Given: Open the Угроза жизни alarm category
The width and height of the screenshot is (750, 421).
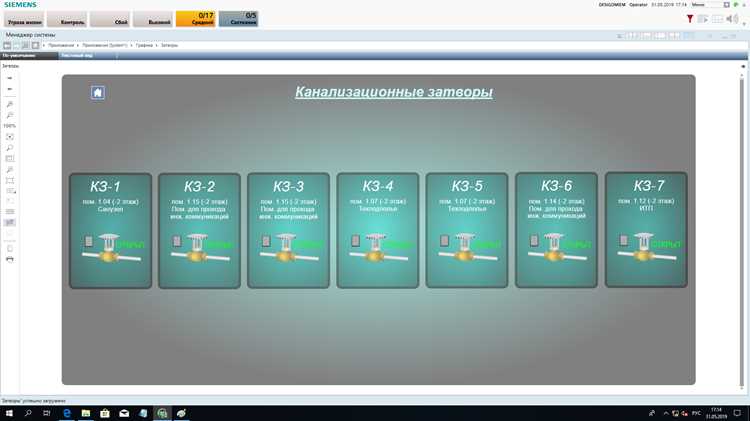Looking at the screenshot, I should (x=24, y=19).
